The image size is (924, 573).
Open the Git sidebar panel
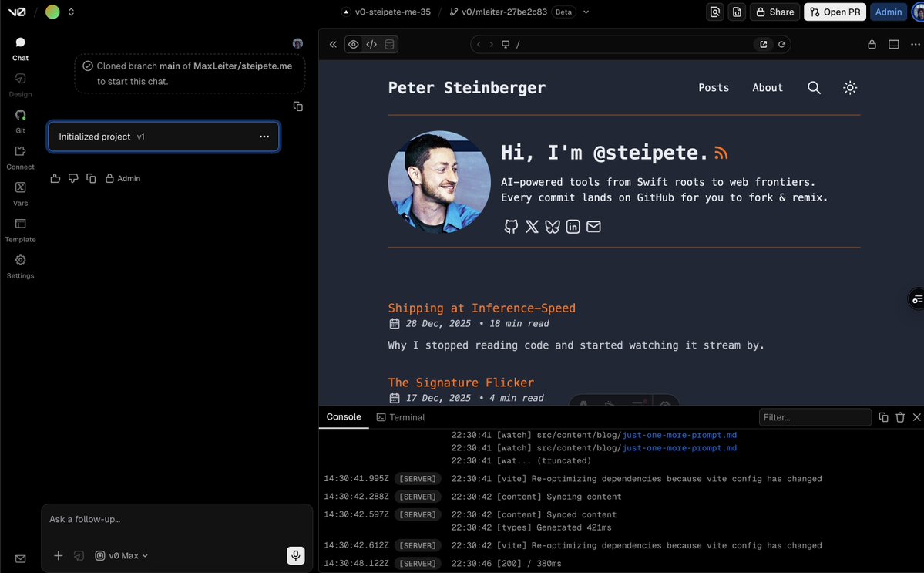(x=20, y=121)
